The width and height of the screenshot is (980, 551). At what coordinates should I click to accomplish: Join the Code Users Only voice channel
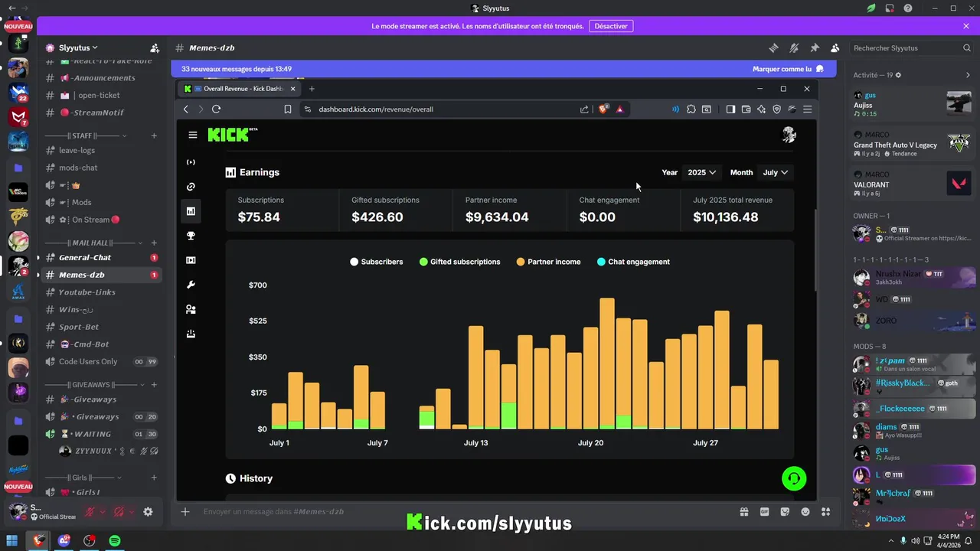pos(101,362)
